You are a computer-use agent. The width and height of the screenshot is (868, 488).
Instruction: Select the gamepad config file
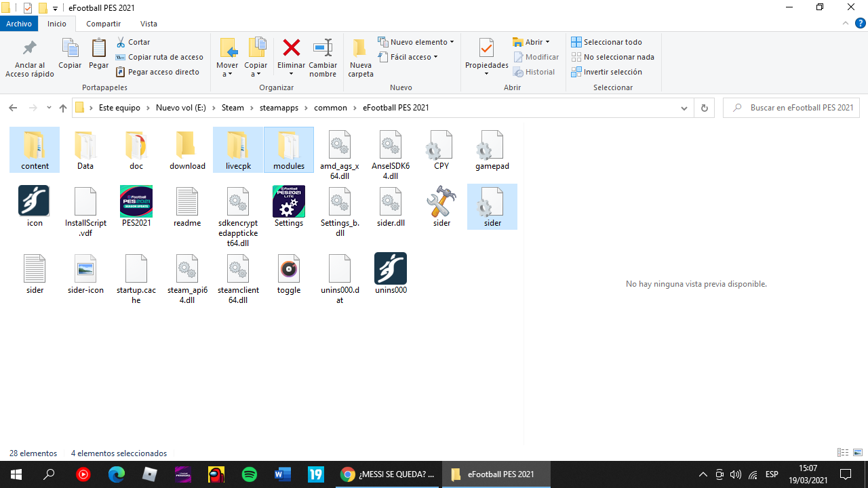coord(492,150)
